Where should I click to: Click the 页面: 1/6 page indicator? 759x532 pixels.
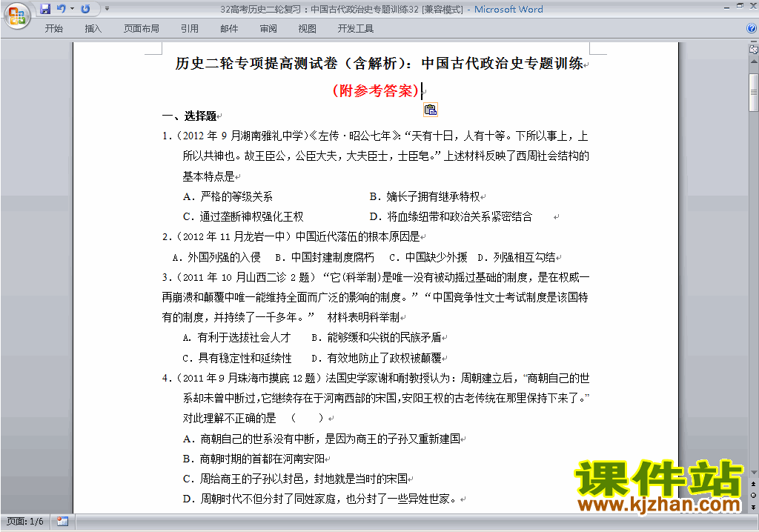tap(25, 521)
